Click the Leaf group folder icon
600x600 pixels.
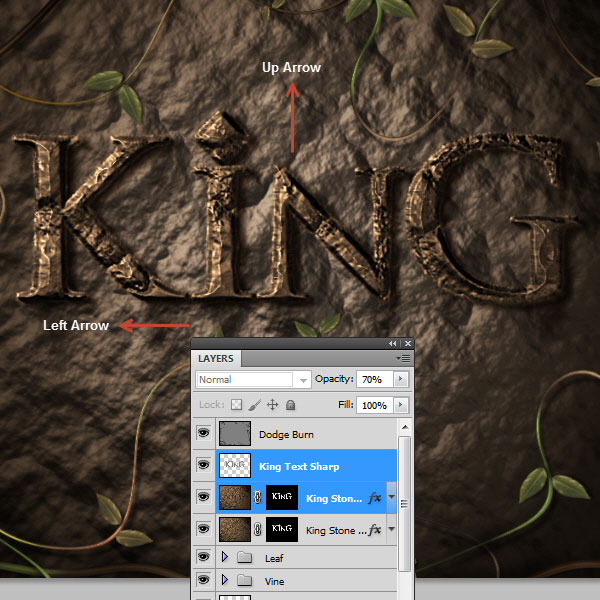pos(245,557)
